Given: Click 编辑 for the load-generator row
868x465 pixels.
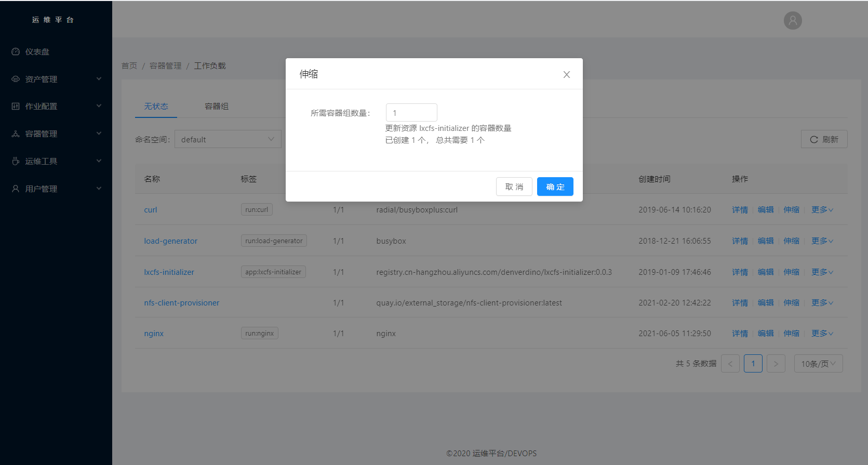Looking at the screenshot, I should [766, 241].
